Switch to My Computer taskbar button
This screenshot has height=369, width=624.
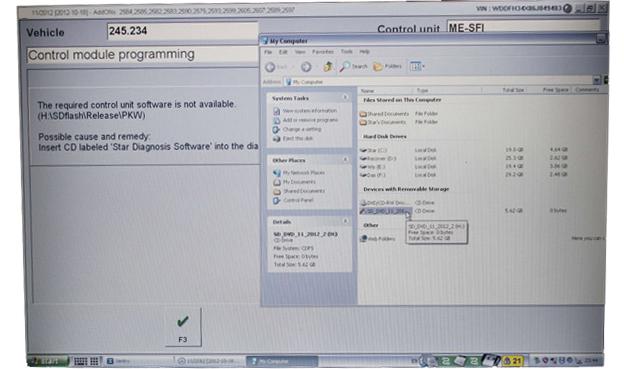[x=282, y=361]
